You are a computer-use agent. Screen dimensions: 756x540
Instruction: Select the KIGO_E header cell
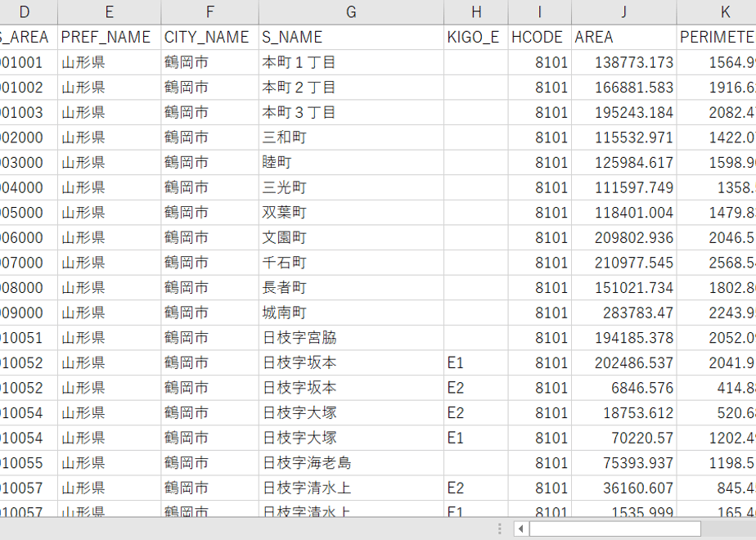[476, 37]
